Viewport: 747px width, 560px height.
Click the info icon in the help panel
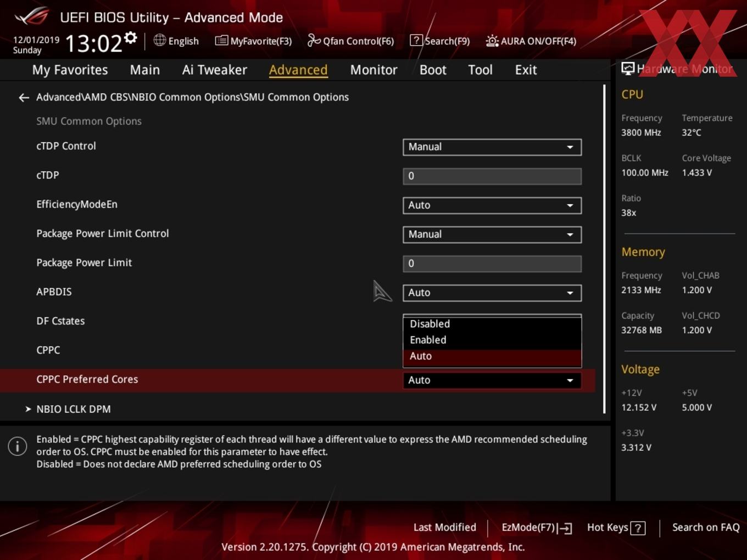[18, 446]
